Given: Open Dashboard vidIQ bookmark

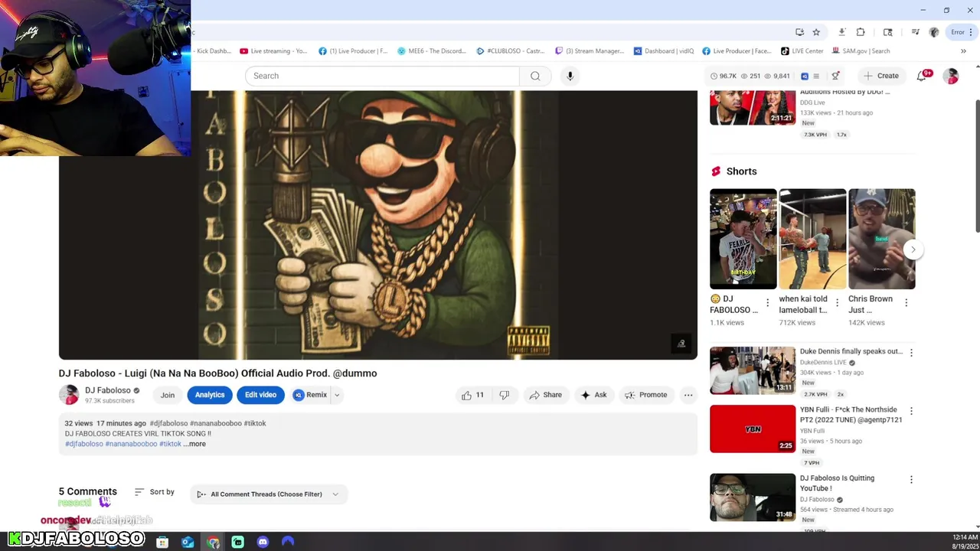Looking at the screenshot, I should click(x=664, y=51).
